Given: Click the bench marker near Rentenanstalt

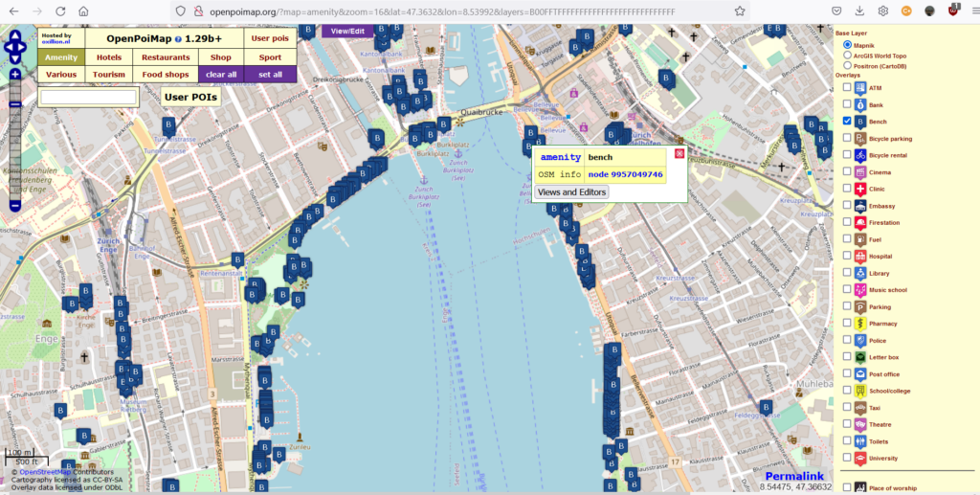Looking at the screenshot, I should 237,261.
